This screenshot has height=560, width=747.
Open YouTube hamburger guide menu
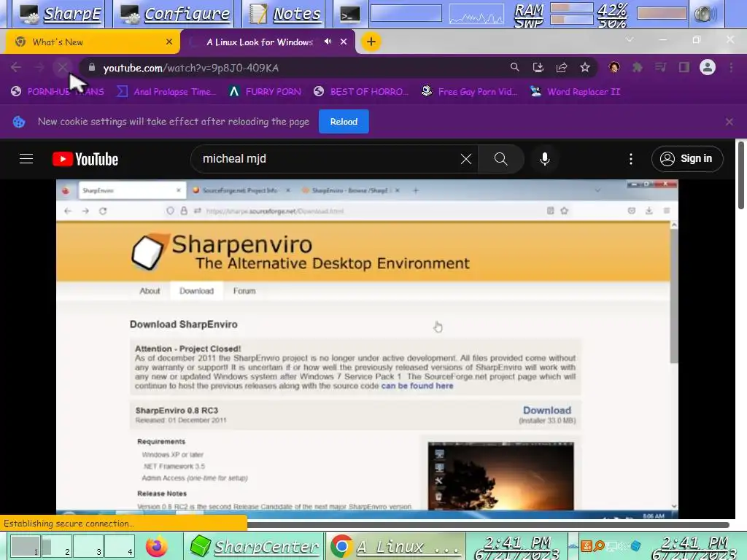pyautogui.click(x=26, y=158)
